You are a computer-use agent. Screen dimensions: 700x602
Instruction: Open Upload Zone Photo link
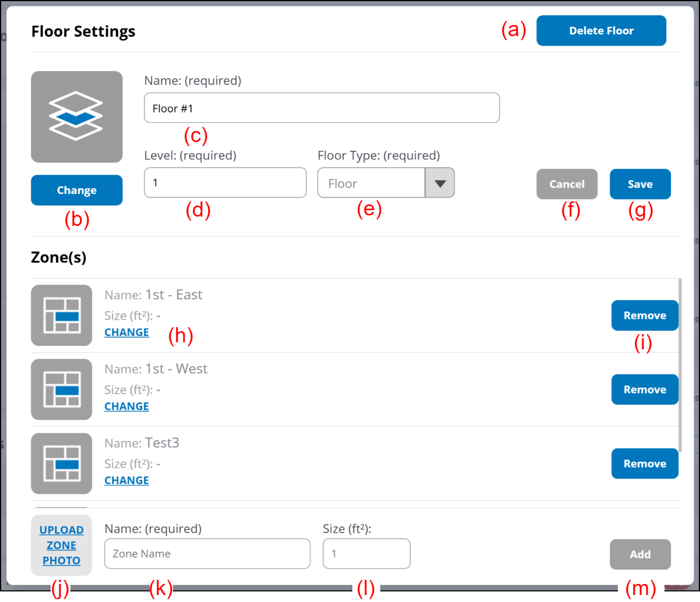pyautogui.click(x=61, y=545)
